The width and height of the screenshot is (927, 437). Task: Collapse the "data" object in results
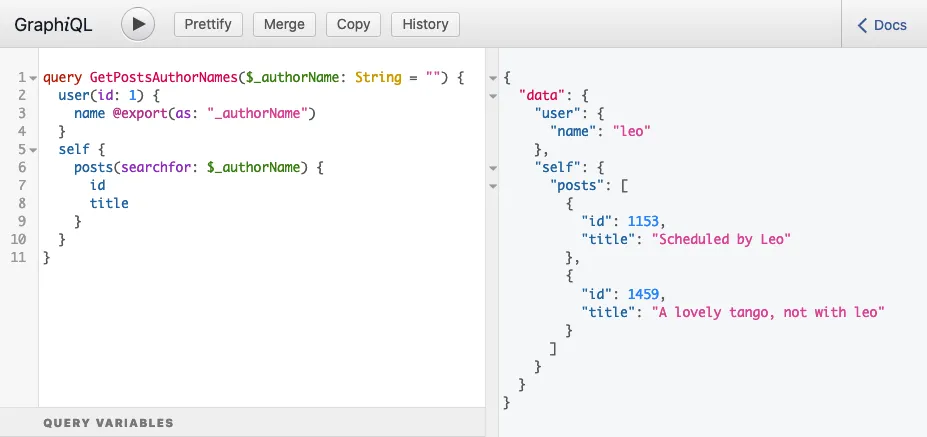(x=492, y=96)
